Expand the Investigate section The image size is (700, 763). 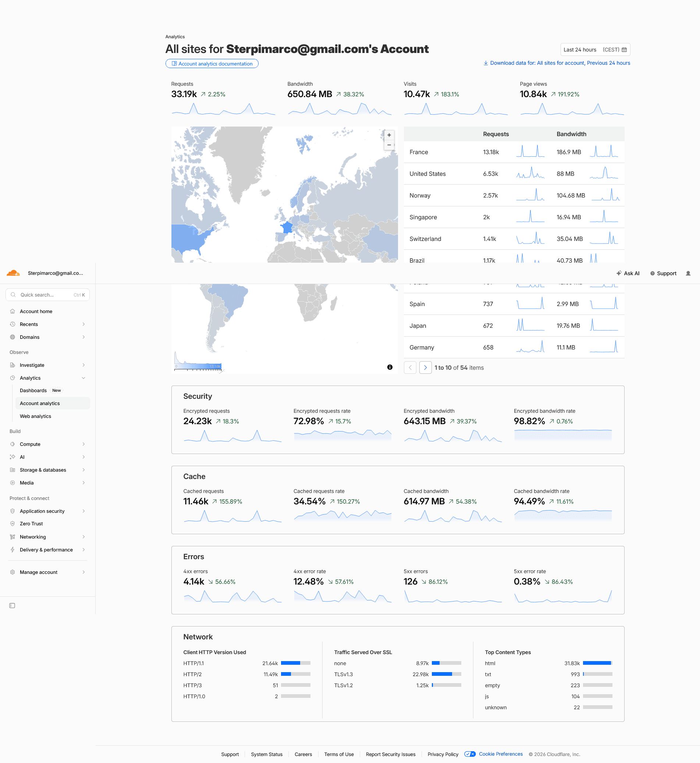click(x=48, y=365)
